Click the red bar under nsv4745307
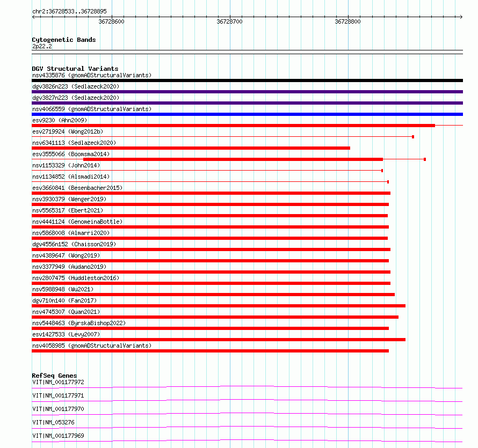 point(215,317)
